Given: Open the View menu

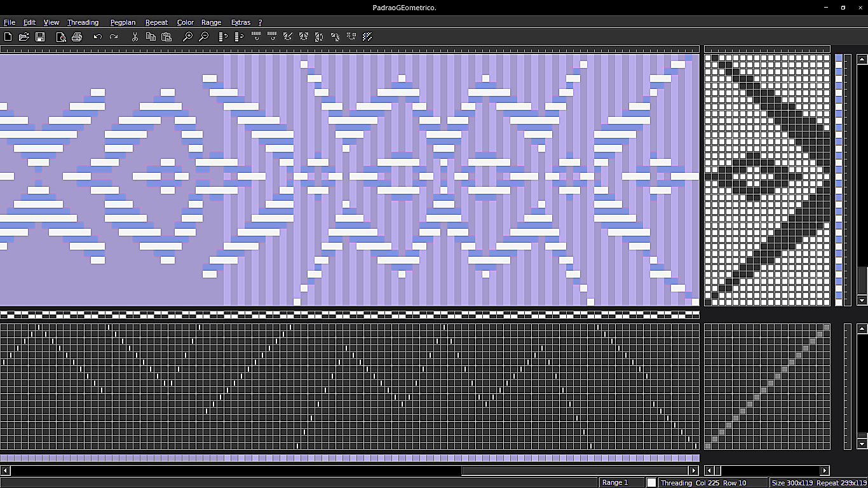Looking at the screenshot, I should pyautogui.click(x=51, y=22).
